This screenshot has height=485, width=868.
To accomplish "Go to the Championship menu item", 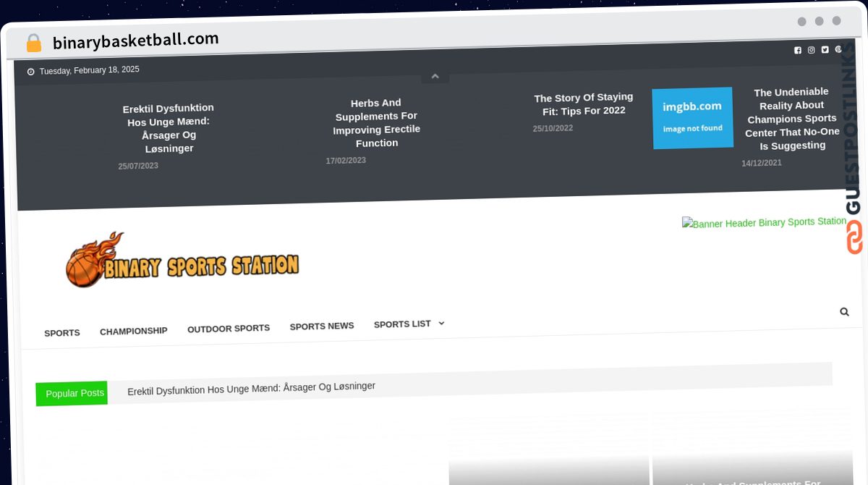I will click(x=134, y=331).
